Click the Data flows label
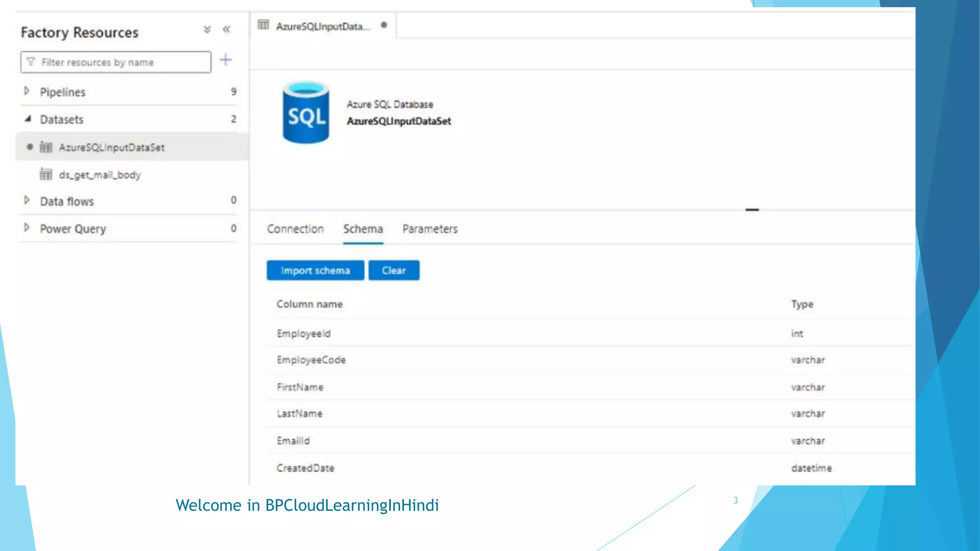 [x=67, y=201]
